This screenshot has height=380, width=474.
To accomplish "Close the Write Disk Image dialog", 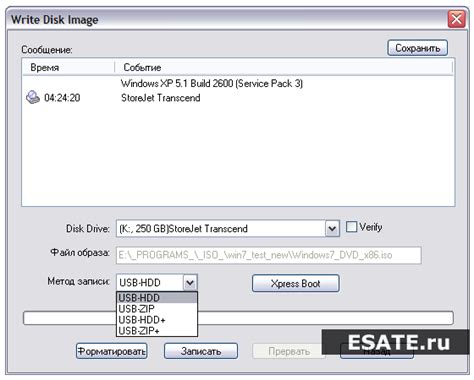I will (456, 19).
